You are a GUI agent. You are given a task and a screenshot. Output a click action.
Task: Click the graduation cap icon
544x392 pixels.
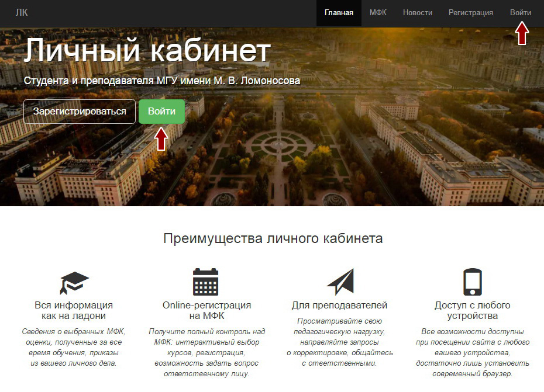click(x=74, y=283)
